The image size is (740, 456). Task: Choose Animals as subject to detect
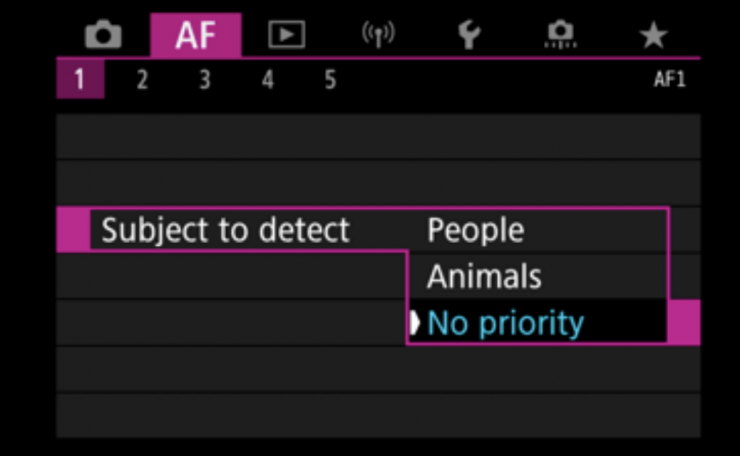tap(484, 276)
